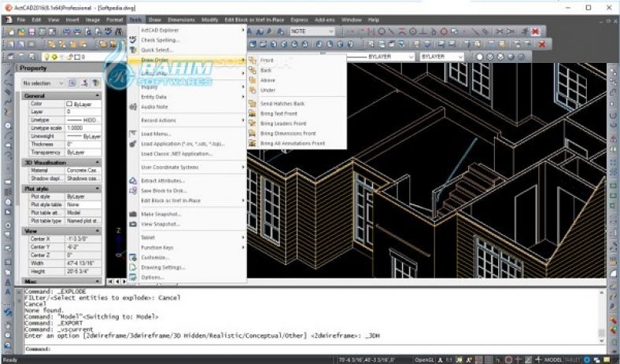The height and width of the screenshot is (364, 620).
Task: Click the Load Menu icon
Action: tap(133, 134)
